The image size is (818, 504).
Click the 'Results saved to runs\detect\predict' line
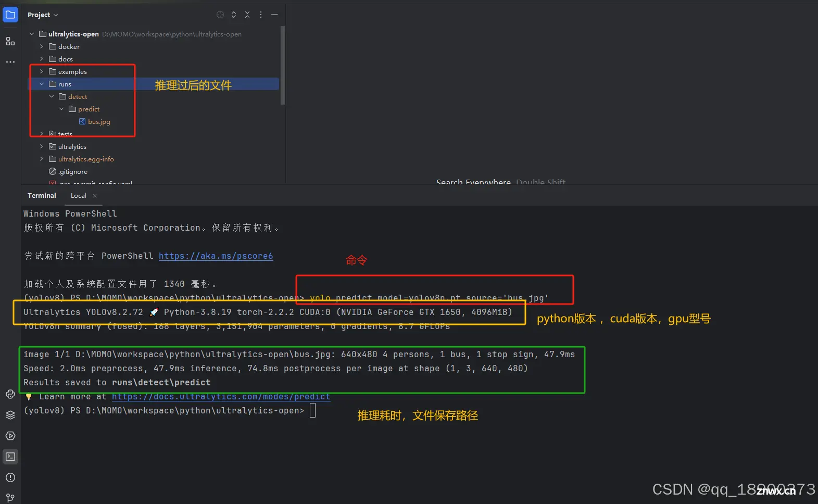click(x=117, y=382)
